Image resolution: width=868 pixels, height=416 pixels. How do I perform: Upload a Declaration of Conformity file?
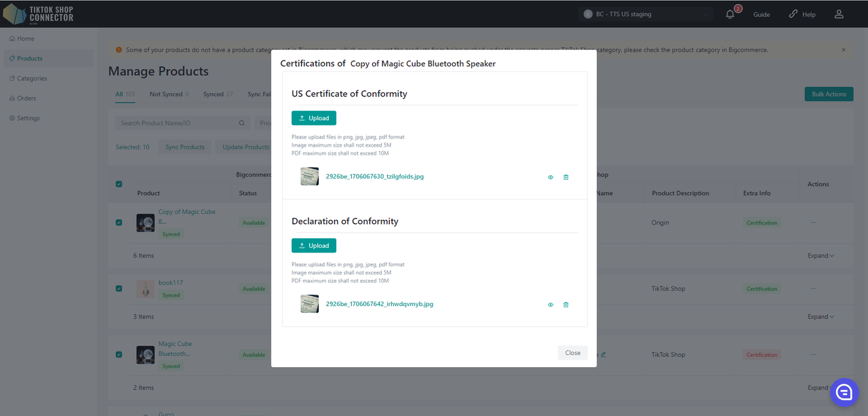[314, 246]
